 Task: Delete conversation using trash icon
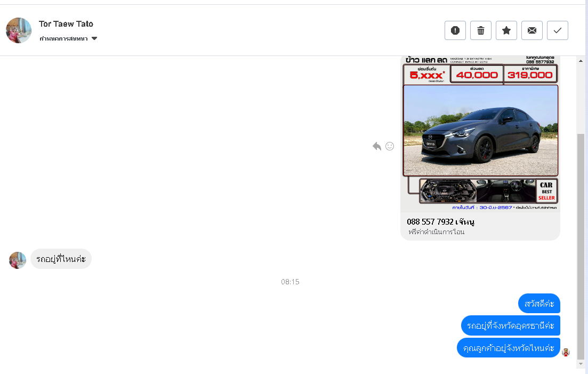481,30
